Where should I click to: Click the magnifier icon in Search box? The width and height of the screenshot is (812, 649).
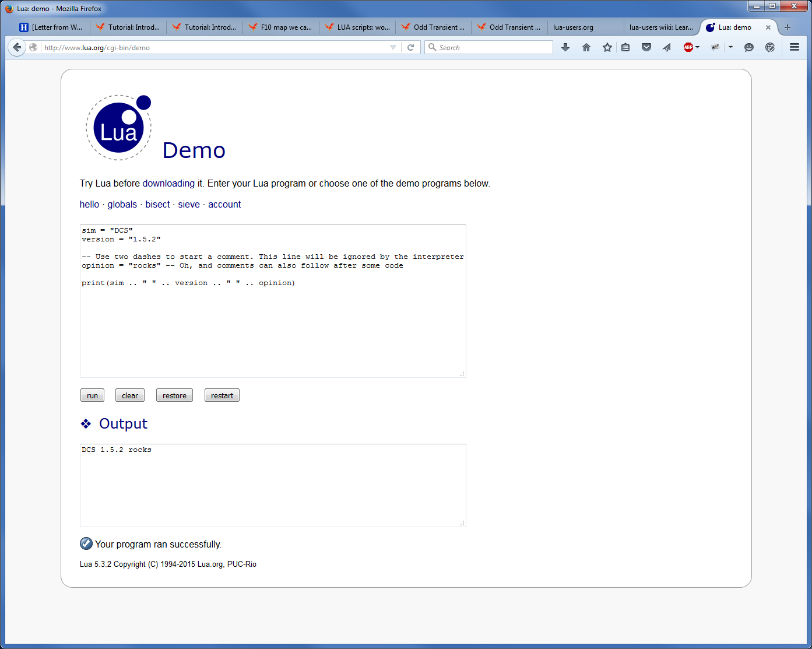[433, 47]
